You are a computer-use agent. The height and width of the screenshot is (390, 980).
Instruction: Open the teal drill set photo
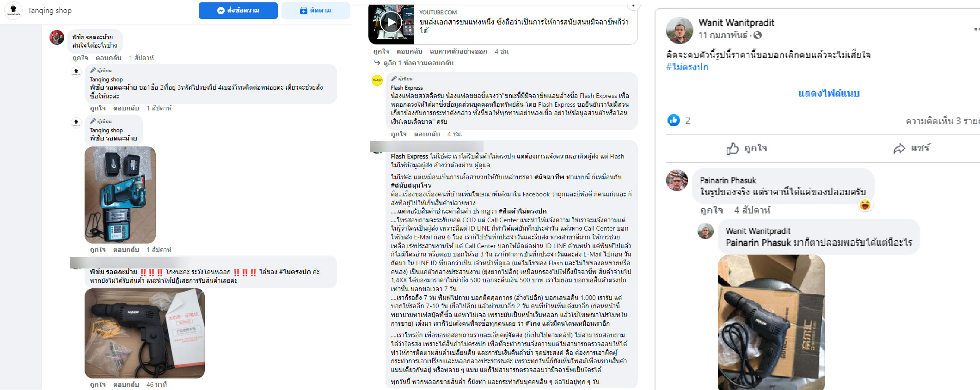(x=120, y=195)
